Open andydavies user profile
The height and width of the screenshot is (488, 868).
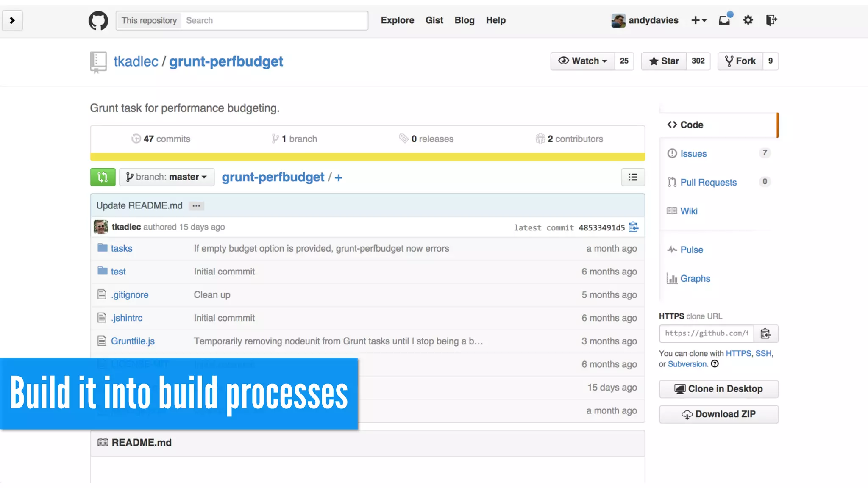click(653, 20)
